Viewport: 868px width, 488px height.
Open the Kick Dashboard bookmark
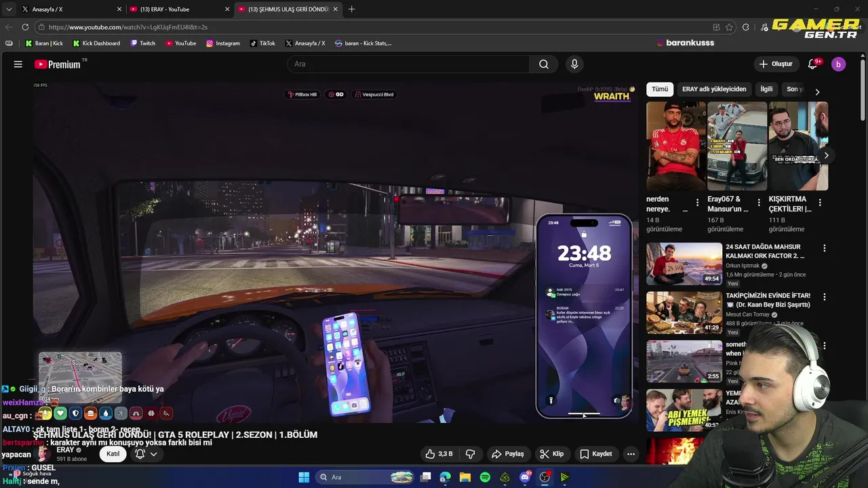click(x=96, y=43)
